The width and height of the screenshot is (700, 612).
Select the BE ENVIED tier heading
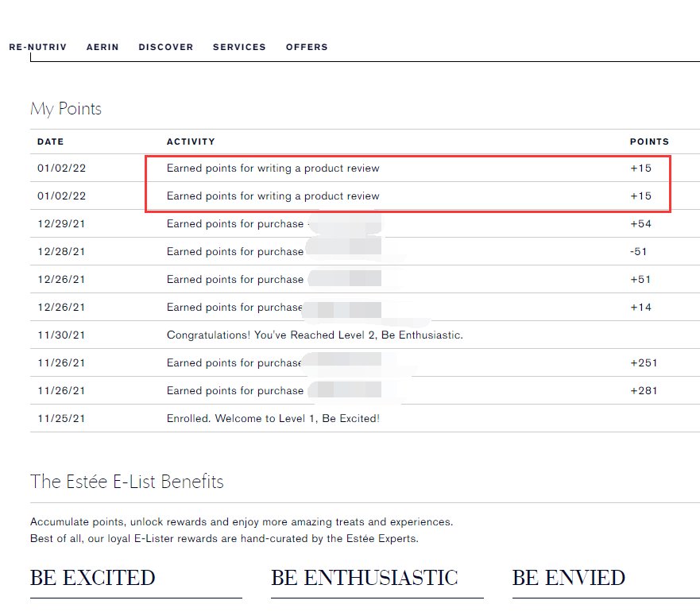568,578
